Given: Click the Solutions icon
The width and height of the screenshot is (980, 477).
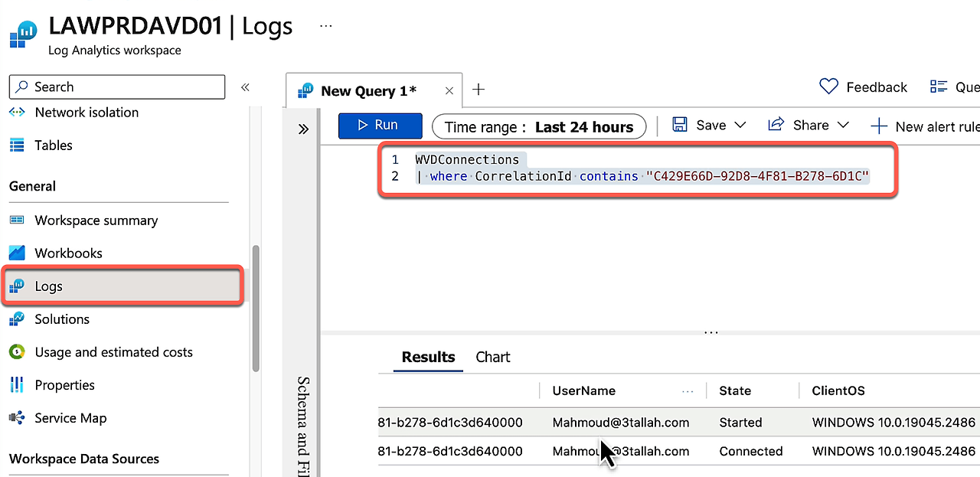Looking at the screenshot, I should (17, 319).
